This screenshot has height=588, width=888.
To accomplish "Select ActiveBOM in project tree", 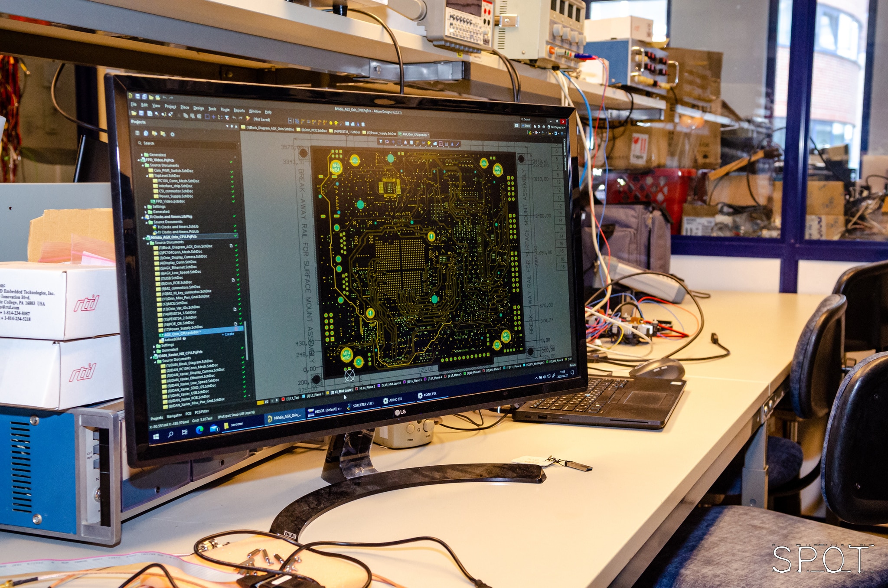I will (171, 339).
